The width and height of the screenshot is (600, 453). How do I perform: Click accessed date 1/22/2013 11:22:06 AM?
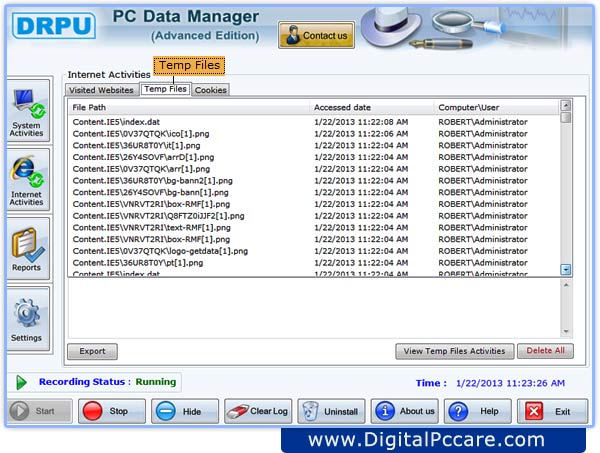click(x=361, y=134)
